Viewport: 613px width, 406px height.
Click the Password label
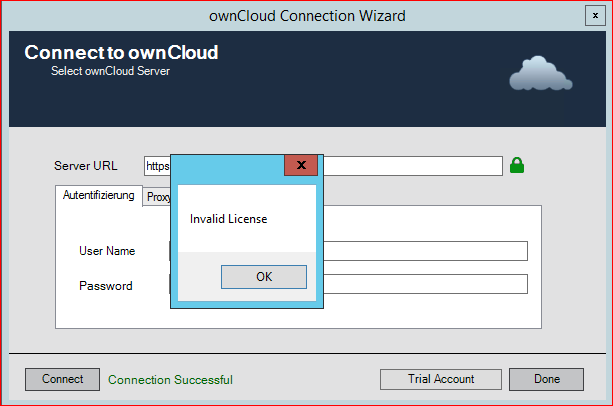pyautogui.click(x=106, y=286)
